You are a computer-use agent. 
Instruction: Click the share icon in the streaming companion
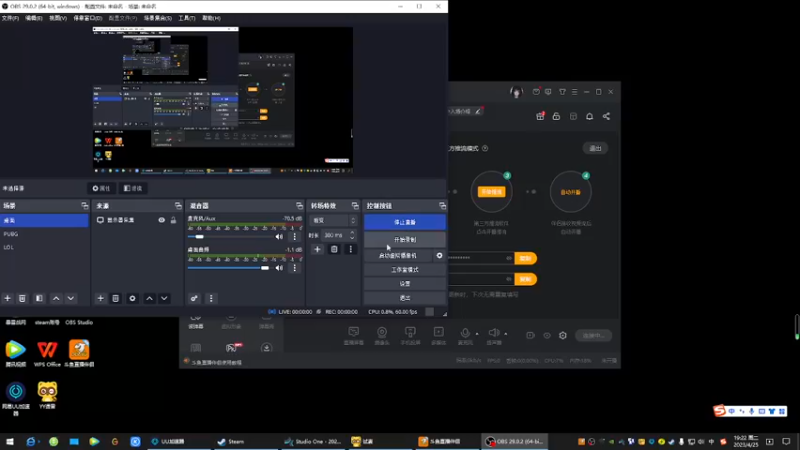pyautogui.click(x=606, y=116)
